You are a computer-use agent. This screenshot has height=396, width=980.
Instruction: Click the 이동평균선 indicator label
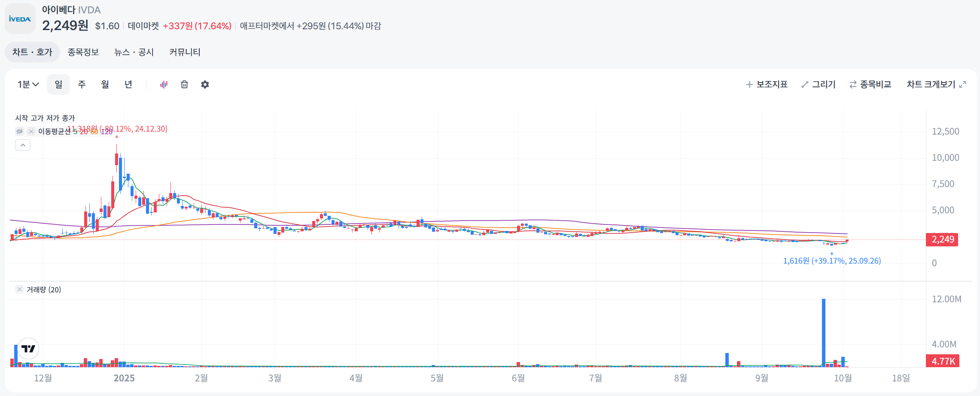pos(55,132)
